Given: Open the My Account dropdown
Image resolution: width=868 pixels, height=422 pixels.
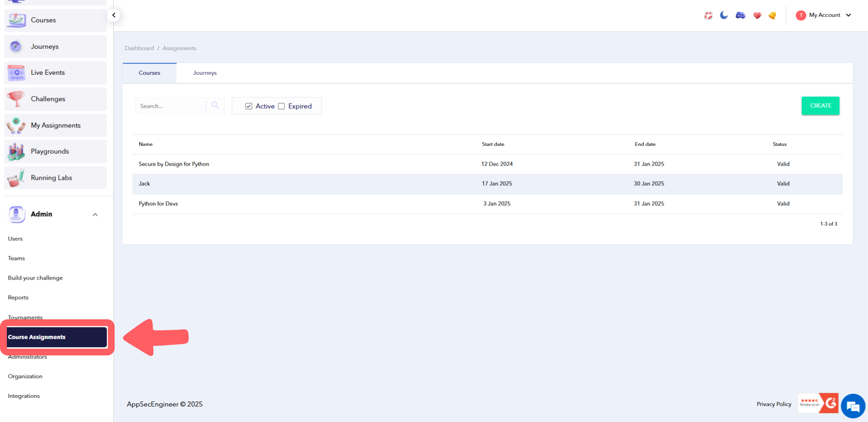Looking at the screenshot, I should tap(824, 15).
